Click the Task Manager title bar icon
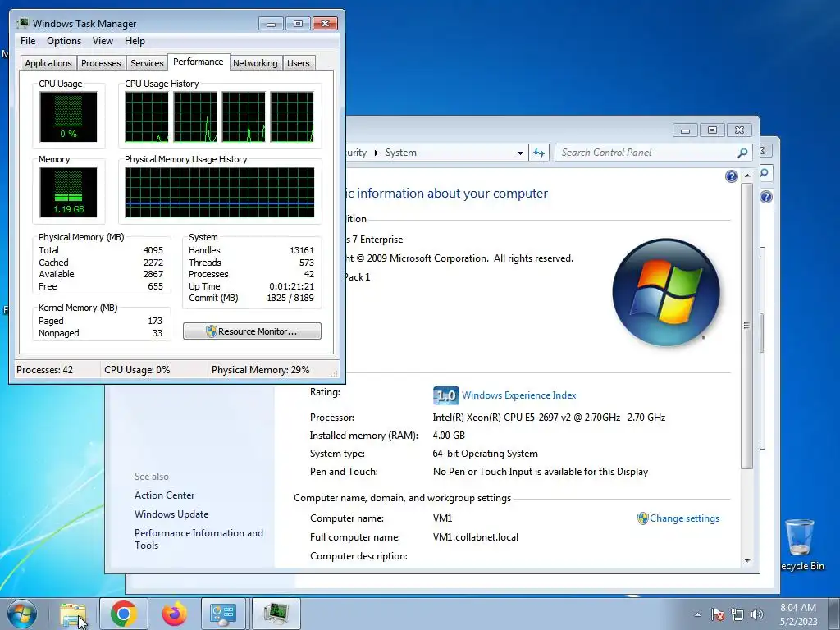Image resolution: width=840 pixels, height=630 pixels. pos(22,23)
